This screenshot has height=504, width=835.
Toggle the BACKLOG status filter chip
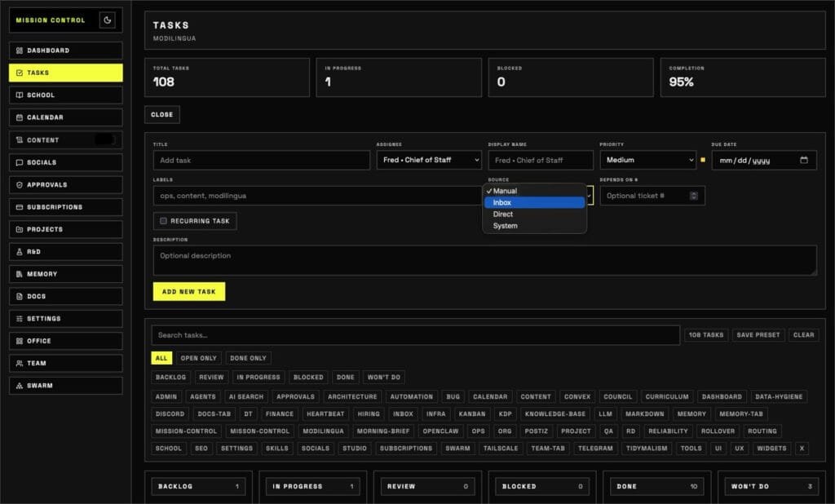tap(170, 378)
